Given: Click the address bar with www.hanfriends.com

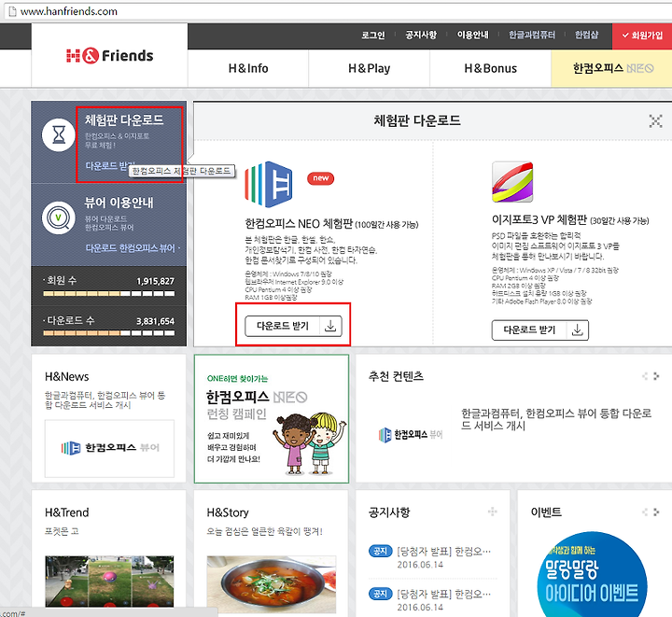Looking at the screenshot, I should coord(338,11).
